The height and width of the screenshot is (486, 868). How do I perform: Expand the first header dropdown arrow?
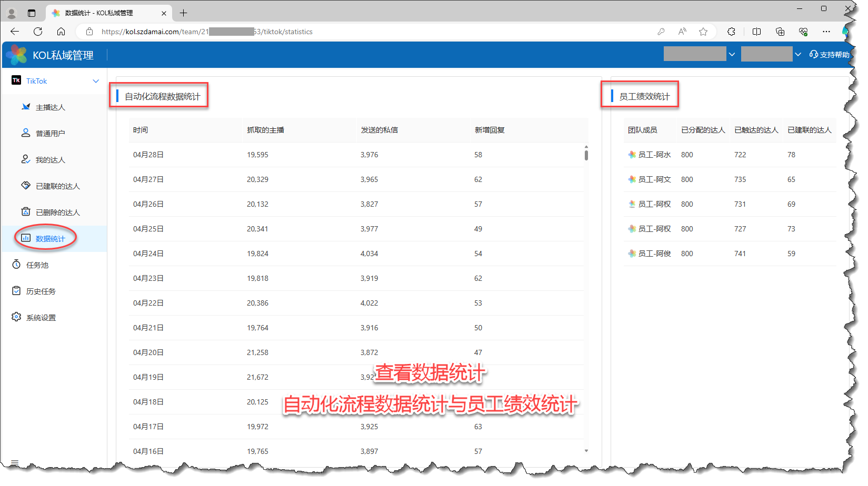[x=732, y=54]
